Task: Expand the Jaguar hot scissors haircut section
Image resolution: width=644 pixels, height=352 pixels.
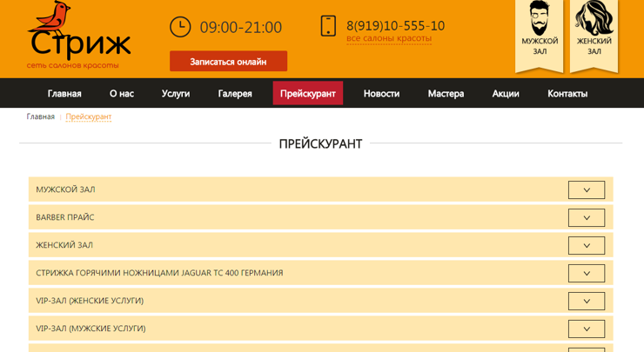Action: (x=586, y=273)
